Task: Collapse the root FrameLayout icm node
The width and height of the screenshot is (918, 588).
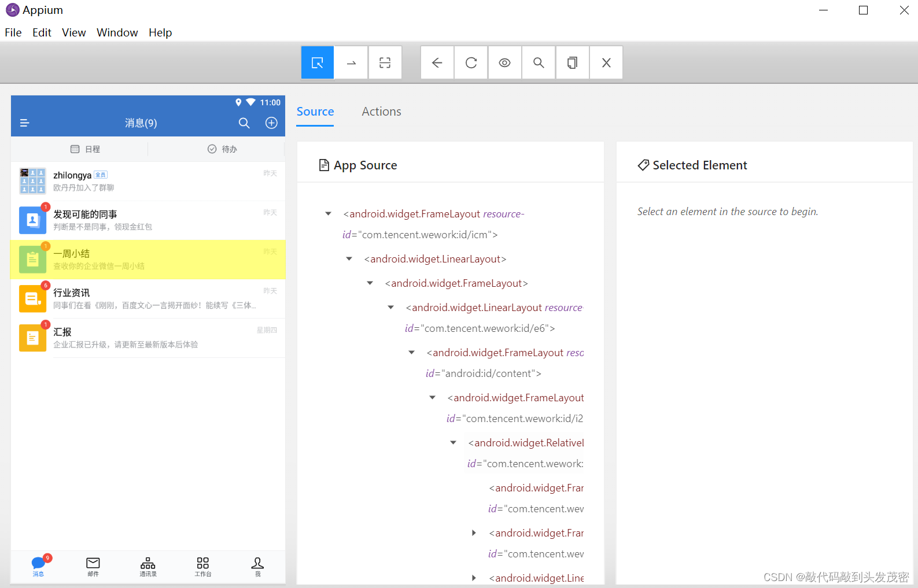Action: [329, 214]
